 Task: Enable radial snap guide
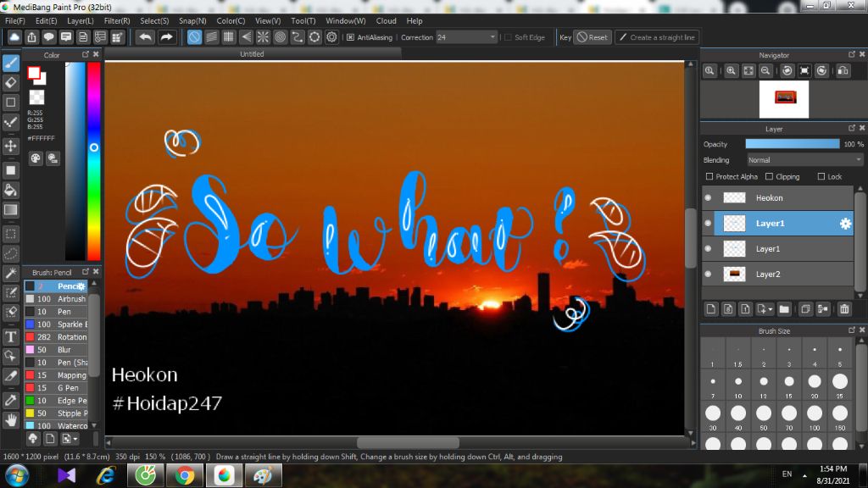pos(263,37)
